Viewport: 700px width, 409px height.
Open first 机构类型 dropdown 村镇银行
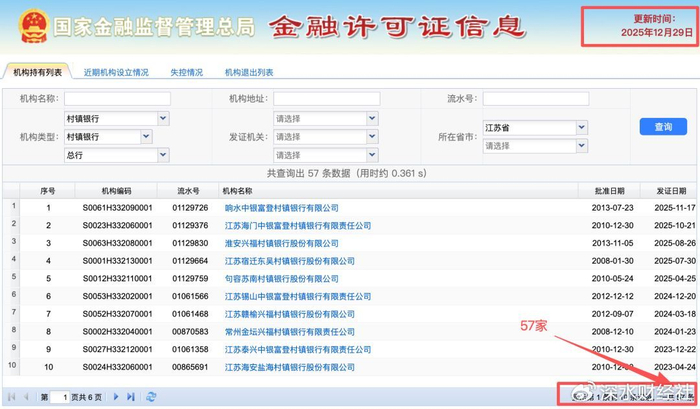coord(163,118)
